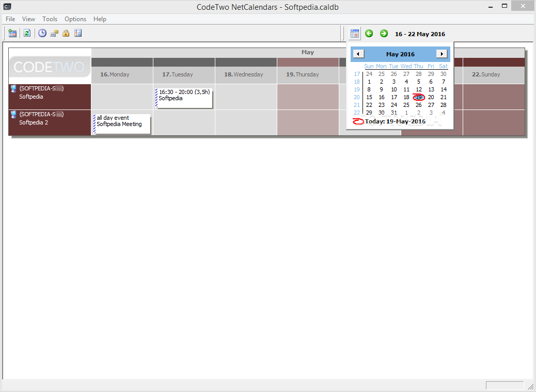The height and width of the screenshot is (392, 536).
Task: Click Tuesday cell in Softpedia 2 row
Action: [x=184, y=123]
